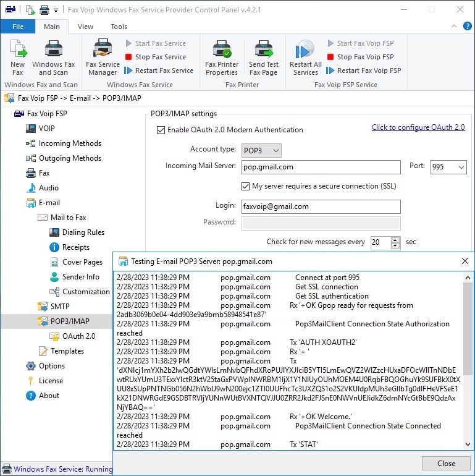Send a Test Fax Page
Viewport: 475px width, 476px height.
click(263, 57)
